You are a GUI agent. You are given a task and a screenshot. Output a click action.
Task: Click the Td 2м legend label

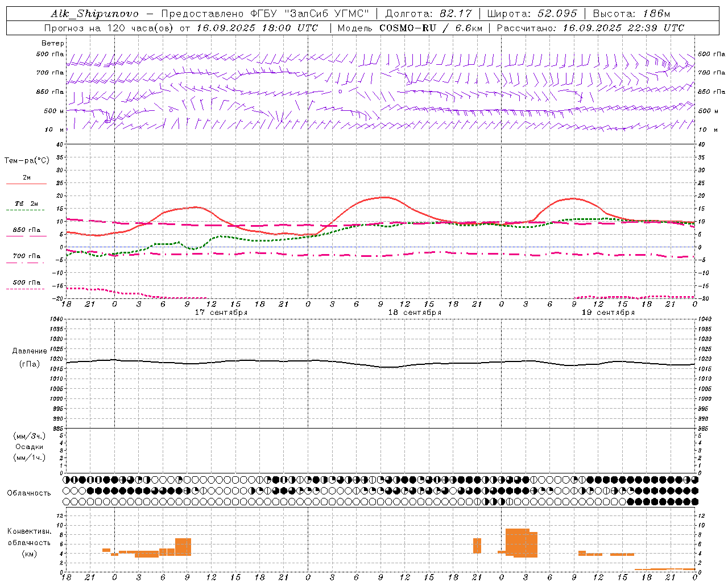pyautogui.click(x=27, y=203)
